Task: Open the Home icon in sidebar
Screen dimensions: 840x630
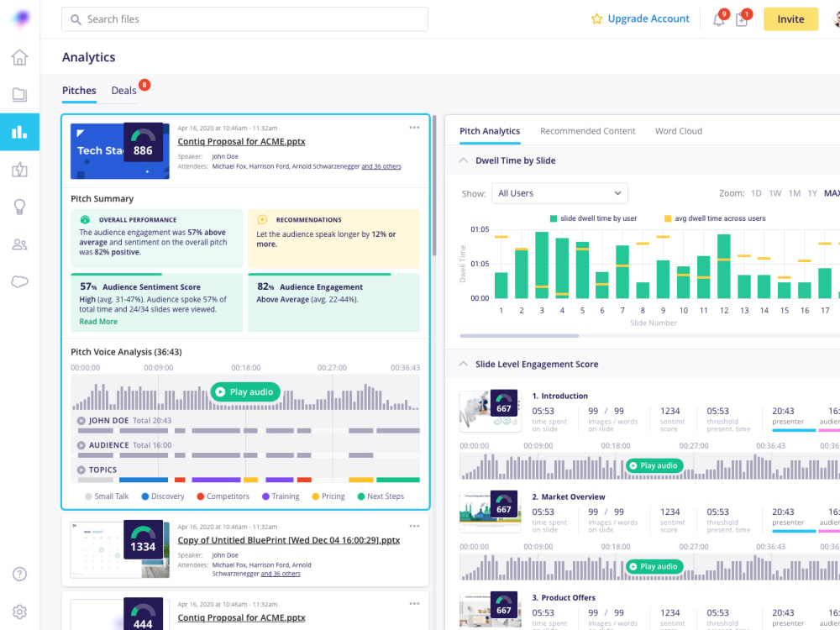Action: click(20, 57)
